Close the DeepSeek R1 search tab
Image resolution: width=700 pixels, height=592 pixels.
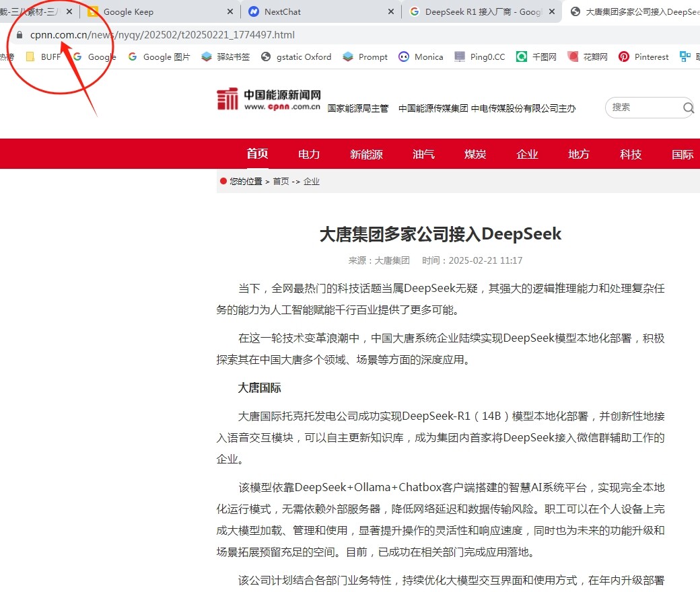coord(552,11)
